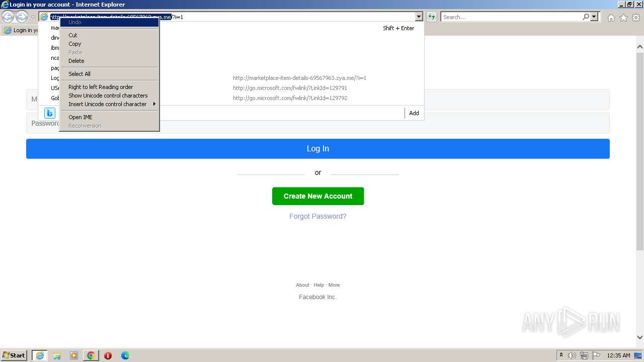The image size is (644, 362).
Task: Open the More footer link
Action: [x=334, y=285]
